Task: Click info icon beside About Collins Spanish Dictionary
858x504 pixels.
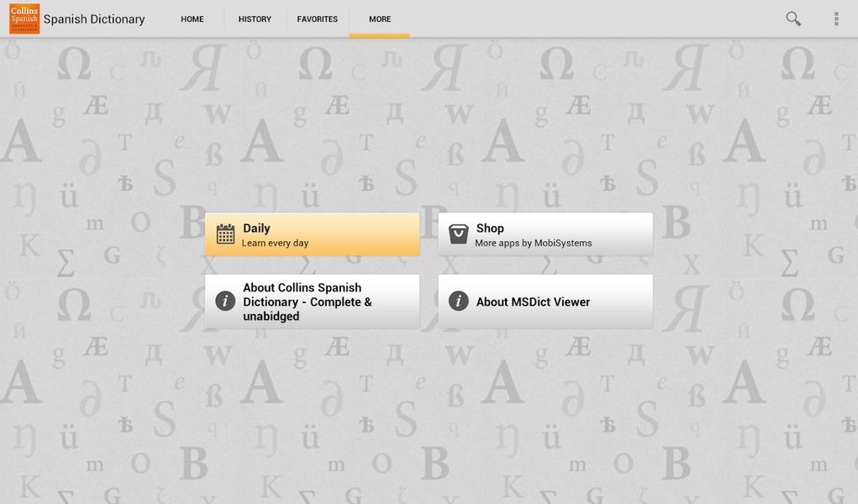Action: pyautogui.click(x=225, y=301)
